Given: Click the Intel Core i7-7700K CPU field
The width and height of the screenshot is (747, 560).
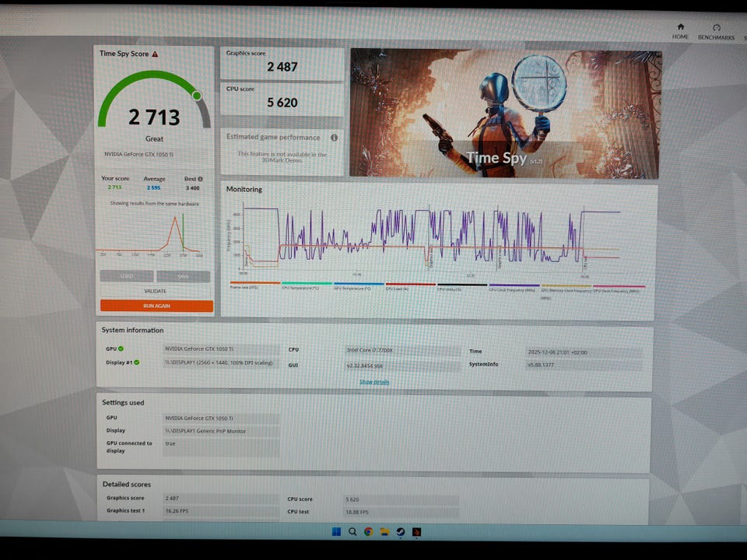Looking at the screenshot, I should [x=402, y=350].
